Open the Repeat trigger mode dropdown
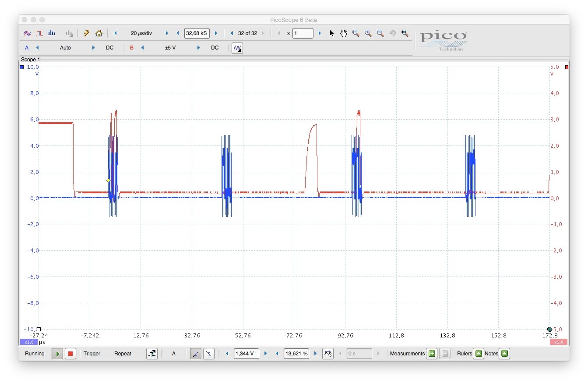Screen dimensions: 588x383 (123, 354)
